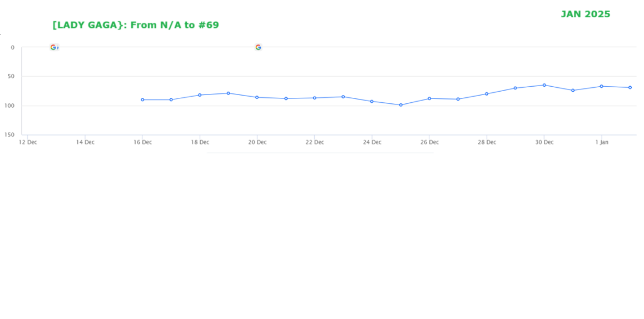Select the peak data point at 30 Dec
Screen dimensions: 644x319
(x=544, y=85)
